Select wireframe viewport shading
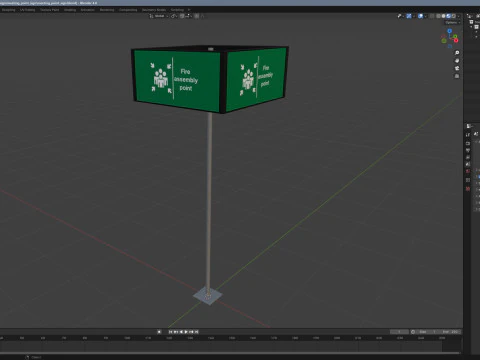The width and height of the screenshot is (480, 360). pyautogui.click(x=438, y=16)
